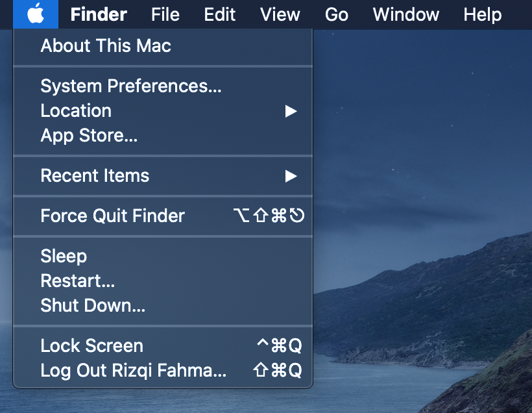Launch App Store from the menu
Image resolution: width=532 pixels, height=413 pixels.
click(x=89, y=136)
